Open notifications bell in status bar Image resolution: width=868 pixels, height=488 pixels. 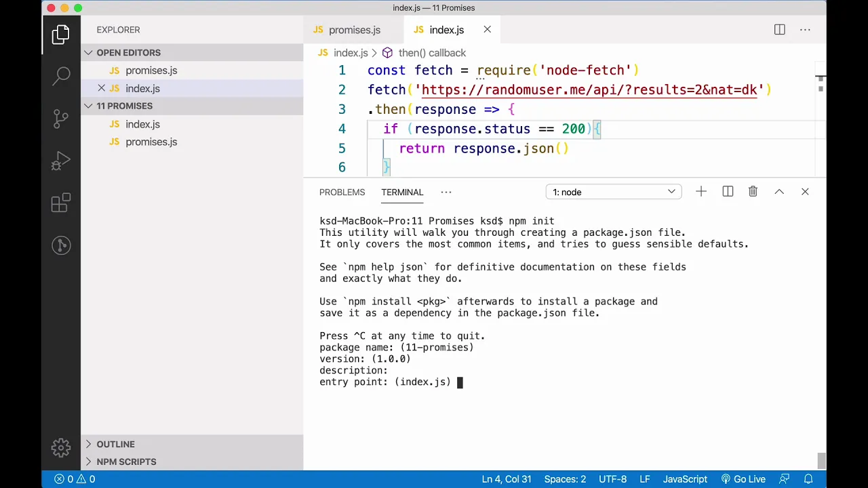pyautogui.click(x=808, y=479)
